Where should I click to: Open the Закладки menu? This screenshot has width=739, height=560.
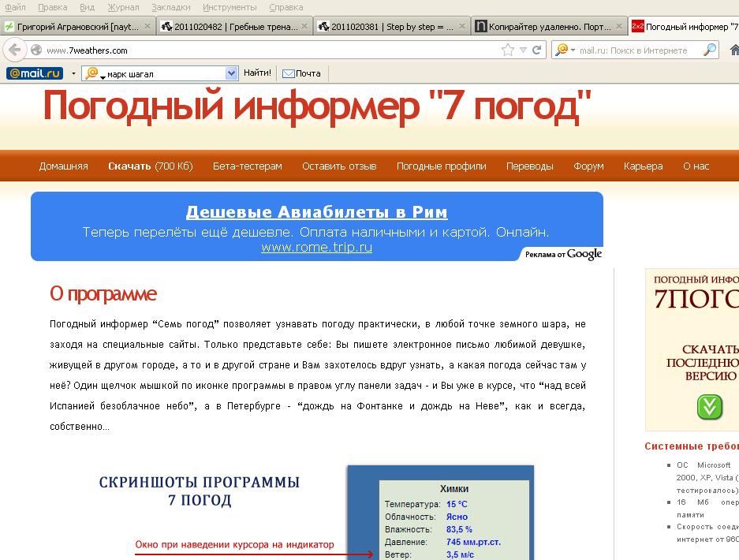171,7
